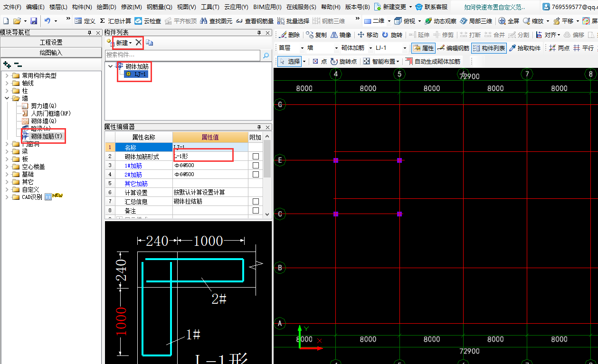Open 定义 (Define) in the toolbar
Viewport: 598px width, 364px height.
tap(85, 21)
